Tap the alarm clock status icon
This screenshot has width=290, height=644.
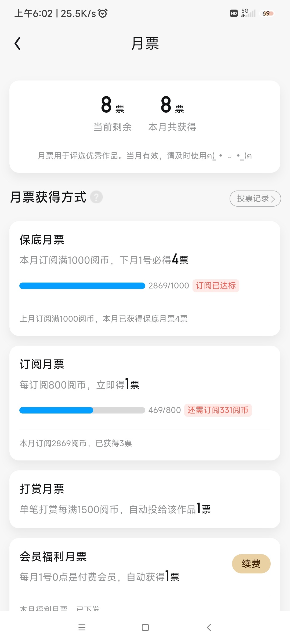point(103,13)
